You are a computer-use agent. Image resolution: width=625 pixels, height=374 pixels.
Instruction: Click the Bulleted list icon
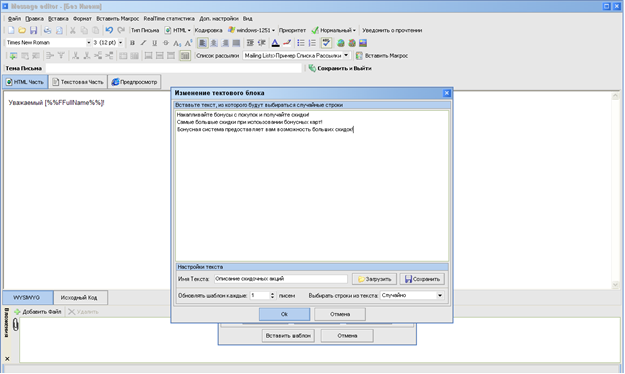[301, 43]
